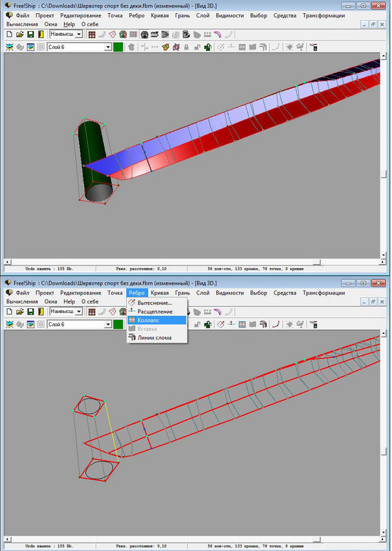Click green layer color swatch, wireframe window
The width and height of the screenshot is (392, 551).
point(118,324)
